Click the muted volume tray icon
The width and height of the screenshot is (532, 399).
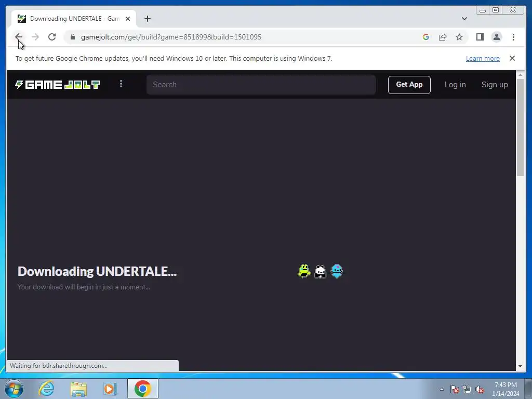pyautogui.click(x=480, y=389)
